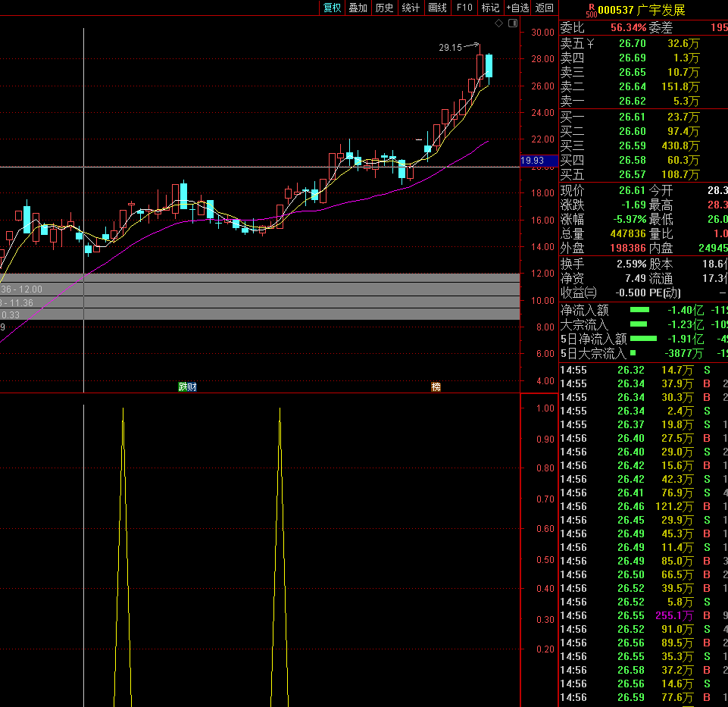The image size is (728, 707).
Task: Click the 涨幅 -5.97% value
Action: click(630, 219)
